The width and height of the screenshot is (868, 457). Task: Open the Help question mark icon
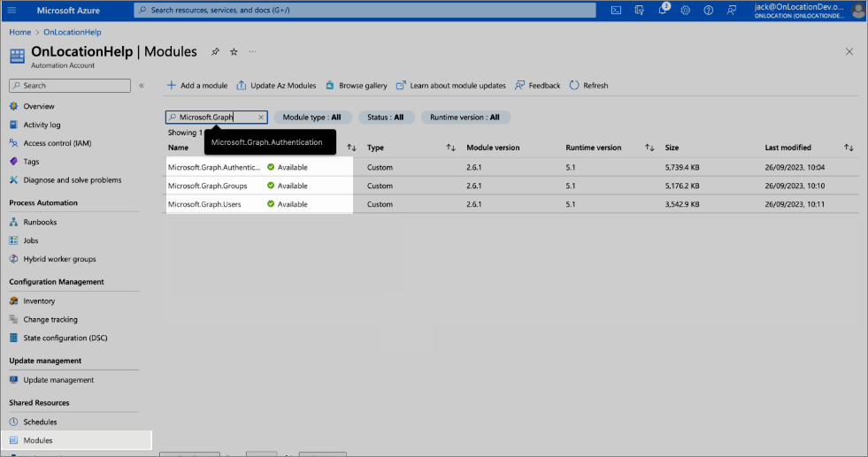708,10
